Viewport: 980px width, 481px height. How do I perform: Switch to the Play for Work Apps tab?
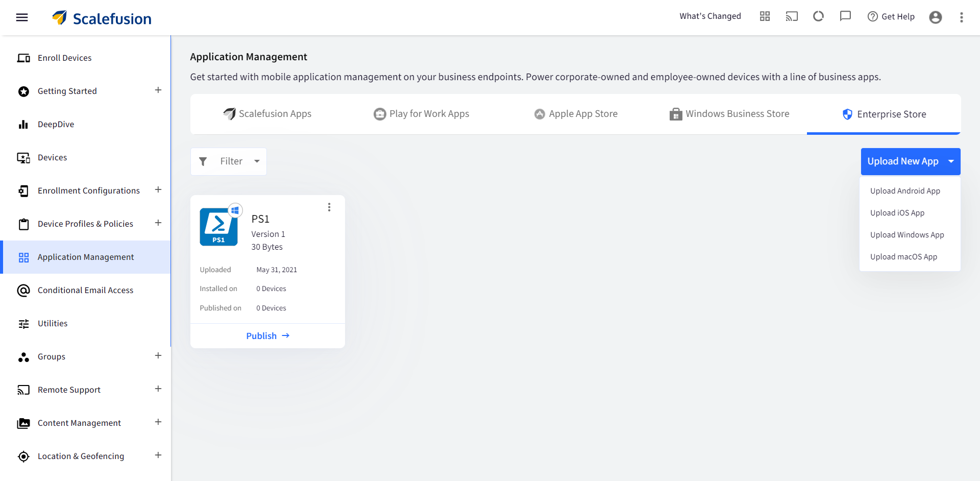(x=422, y=114)
